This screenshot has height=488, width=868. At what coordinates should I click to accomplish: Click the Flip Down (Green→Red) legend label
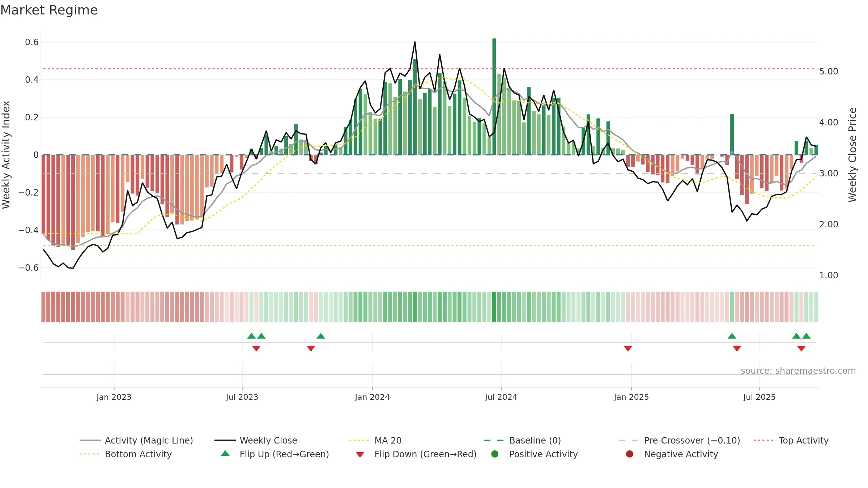pyautogui.click(x=425, y=454)
